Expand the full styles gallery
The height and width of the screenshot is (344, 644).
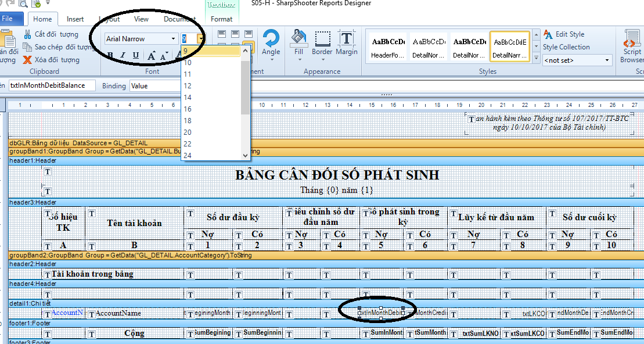click(535, 58)
